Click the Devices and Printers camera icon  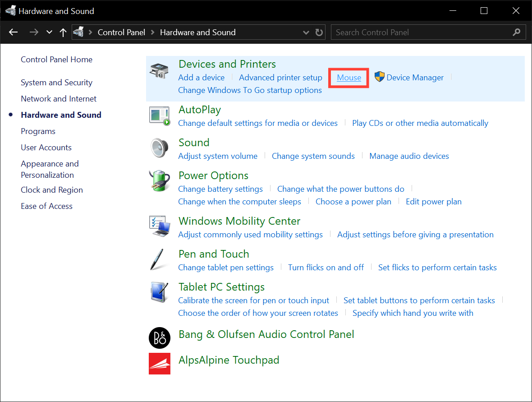click(159, 71)
